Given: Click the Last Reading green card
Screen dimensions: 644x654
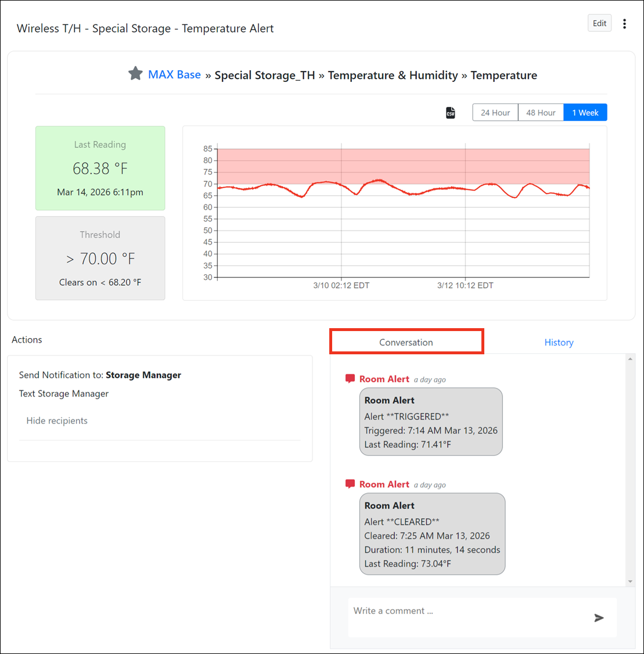Looking at the screenshot, I should tap(100, 168).
